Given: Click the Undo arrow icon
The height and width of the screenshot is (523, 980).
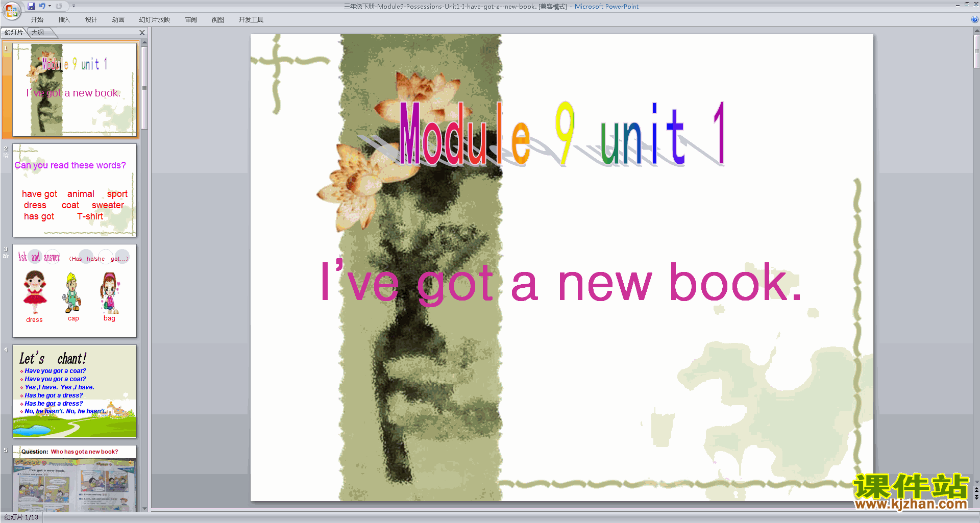Looking at the screenshot, I should pyautogui.click(x=42, y=6).
